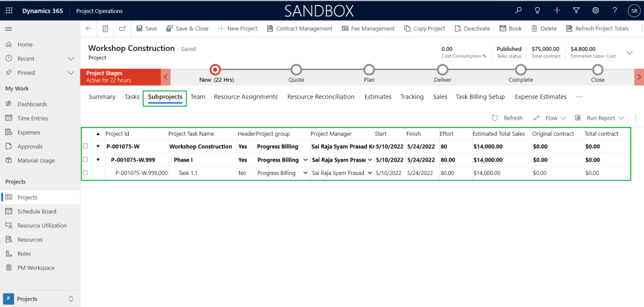Open the SR user account avatar

tap(633, 11)
